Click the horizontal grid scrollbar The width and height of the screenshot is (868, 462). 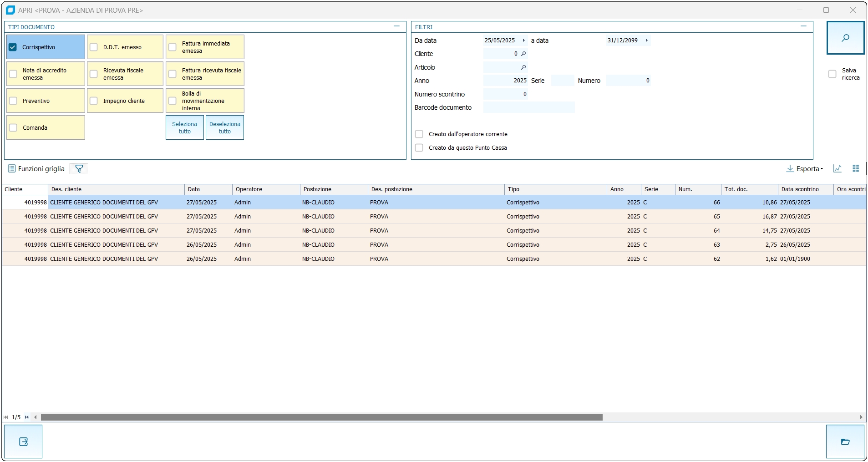(321, 417)
